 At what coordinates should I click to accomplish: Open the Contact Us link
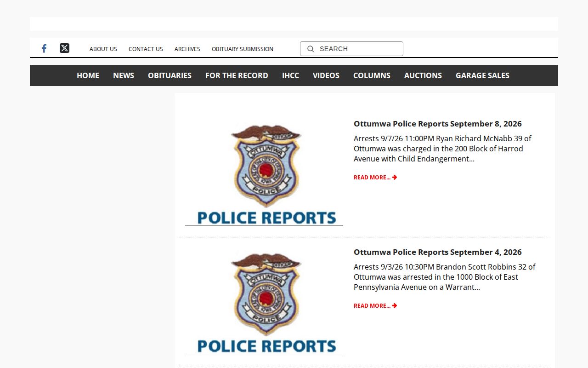pyautogui.click(x=146, y=49)
